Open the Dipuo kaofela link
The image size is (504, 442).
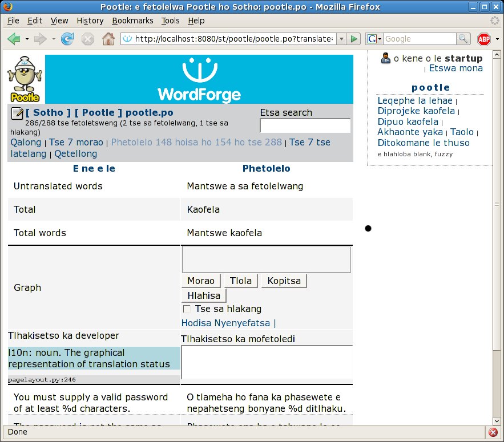(x=408, y=121)
